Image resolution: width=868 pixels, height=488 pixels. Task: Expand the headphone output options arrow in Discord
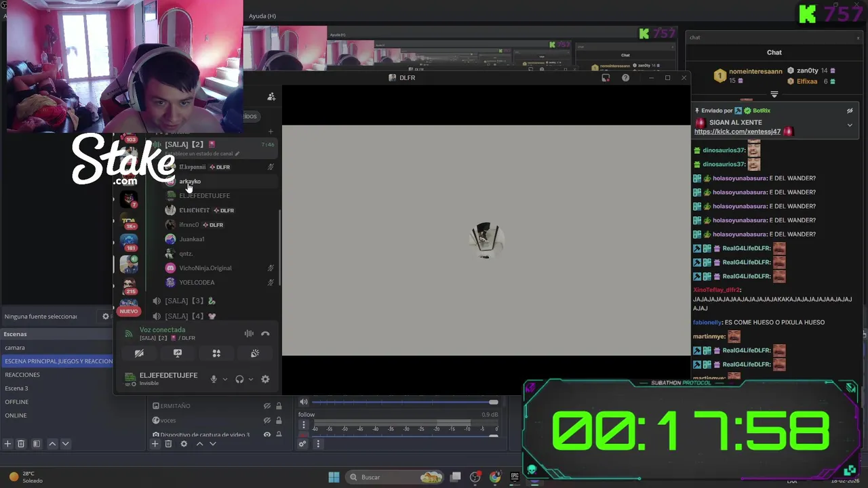pyautogui.click(x=250, y=380)
